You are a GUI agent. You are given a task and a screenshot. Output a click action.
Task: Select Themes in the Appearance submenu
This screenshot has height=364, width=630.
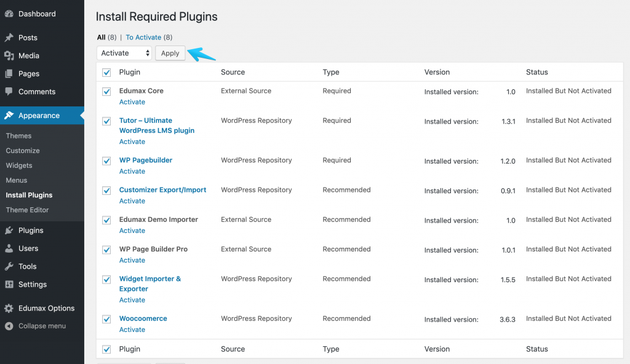point(18,136)
